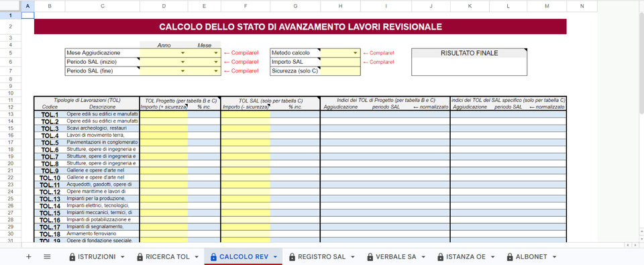Click Scavi archeologici, restauri description cell
644x265 pixels.
[102, 128]
